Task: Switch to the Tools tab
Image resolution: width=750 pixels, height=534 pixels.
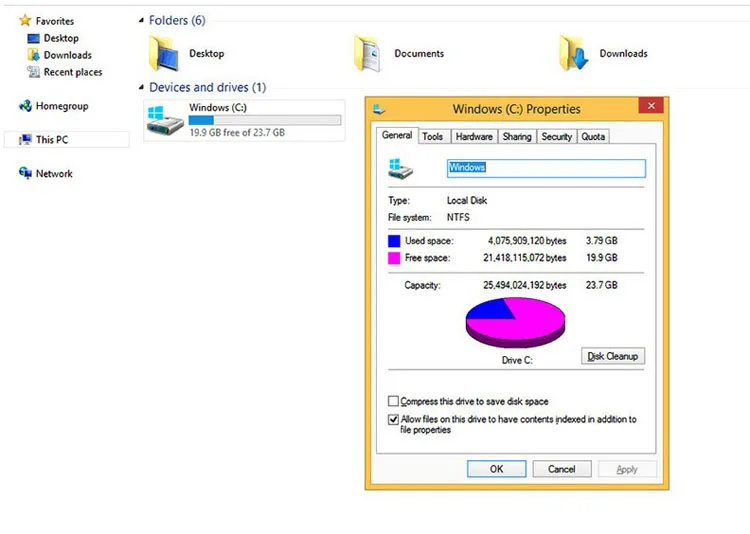Action: (x=432, y=136)
